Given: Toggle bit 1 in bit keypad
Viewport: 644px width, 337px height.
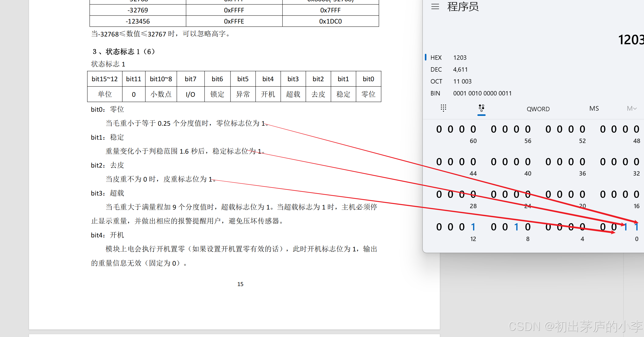Looking at the screenshot, I should click(625, 227).
